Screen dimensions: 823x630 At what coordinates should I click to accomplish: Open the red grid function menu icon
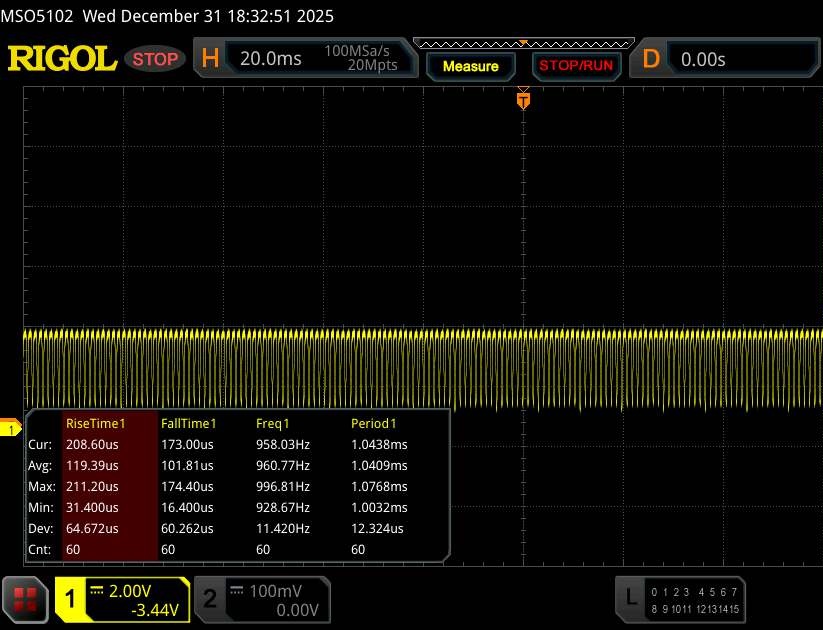tap(26, 598)
